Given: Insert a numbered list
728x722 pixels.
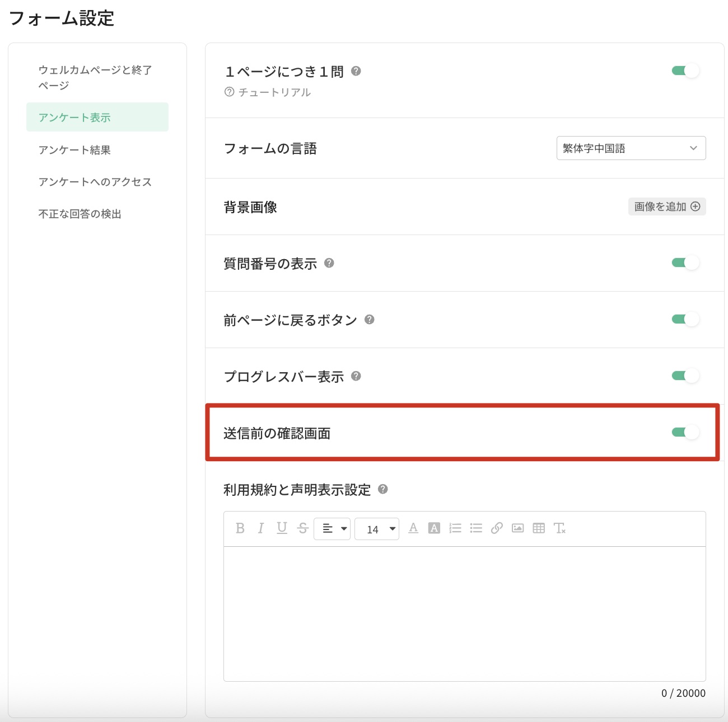Looking at the screenshot, I should point(455,528).
